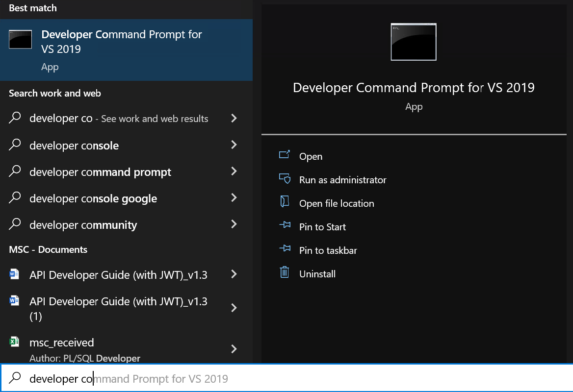Click the Run as administrator shield icon
Image resolution: width=573 pixels, height=392 pixels.
(x=285, y=178)
